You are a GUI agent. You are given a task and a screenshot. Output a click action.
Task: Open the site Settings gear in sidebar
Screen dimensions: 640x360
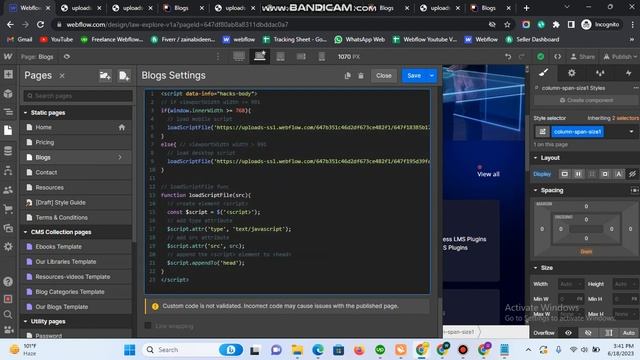[8, 247]
